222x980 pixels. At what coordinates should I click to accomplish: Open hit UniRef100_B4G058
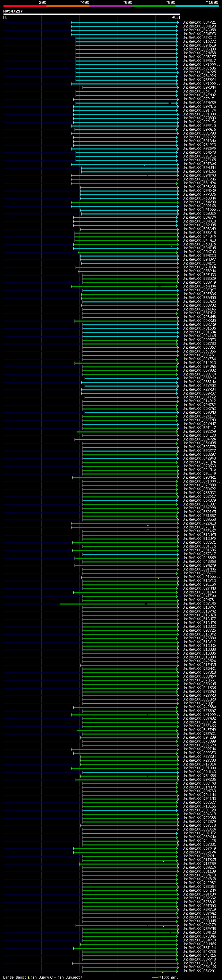pyautogui.click(x=199, y=30)
